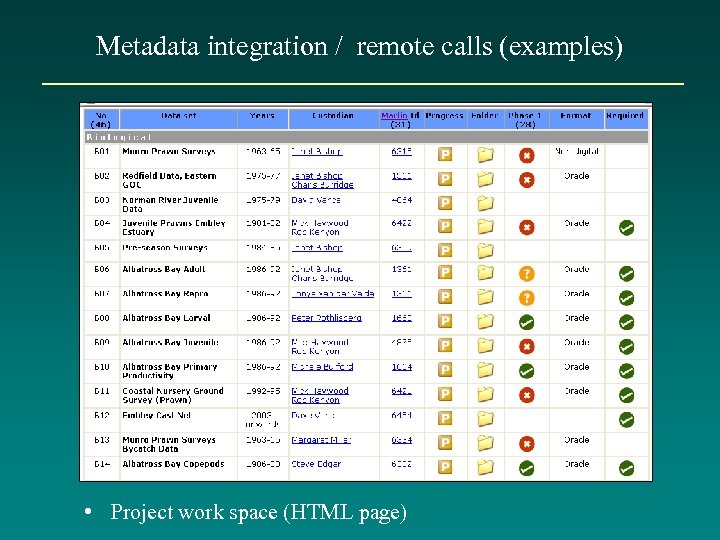720x540 pixels.
Task: Click the green Required check for row 612
Action: pos(626,420)
